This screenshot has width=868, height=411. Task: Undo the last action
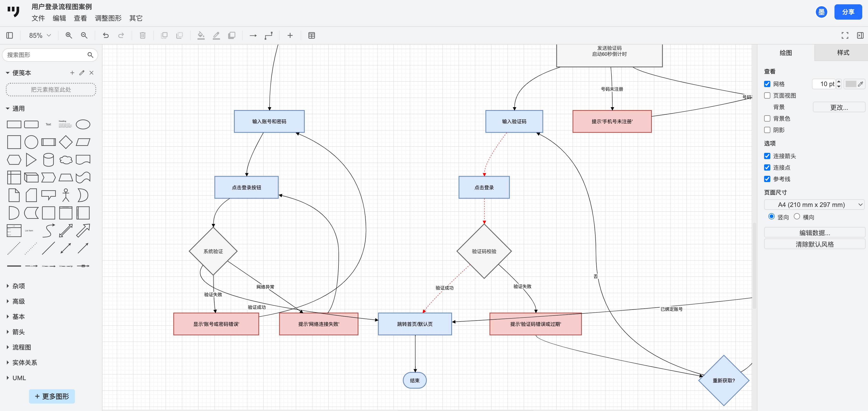[106, 35]
